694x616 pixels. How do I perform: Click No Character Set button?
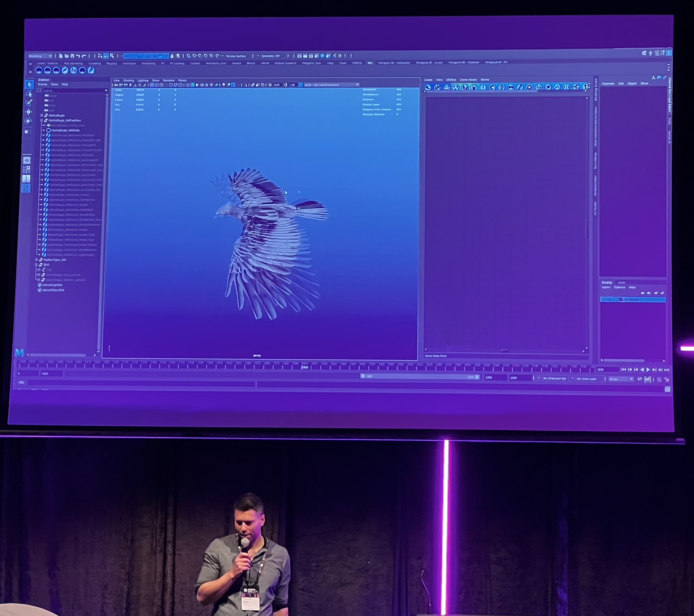coord(554,379)
